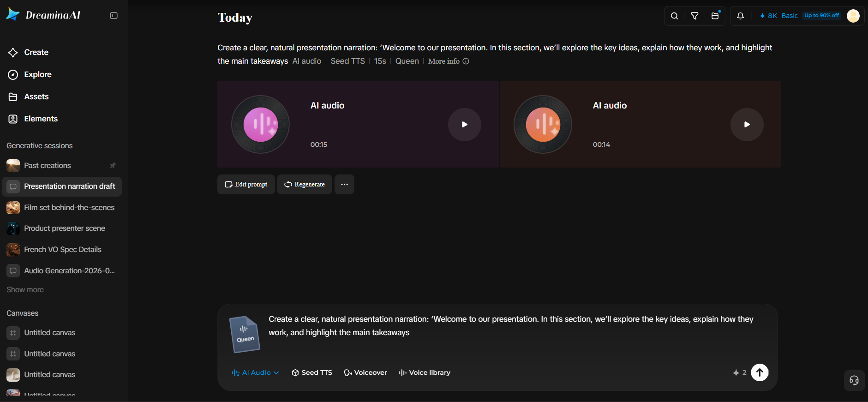Open the first Untitled canvas
This screenshot has height=402, width=868.
[62, 333]
